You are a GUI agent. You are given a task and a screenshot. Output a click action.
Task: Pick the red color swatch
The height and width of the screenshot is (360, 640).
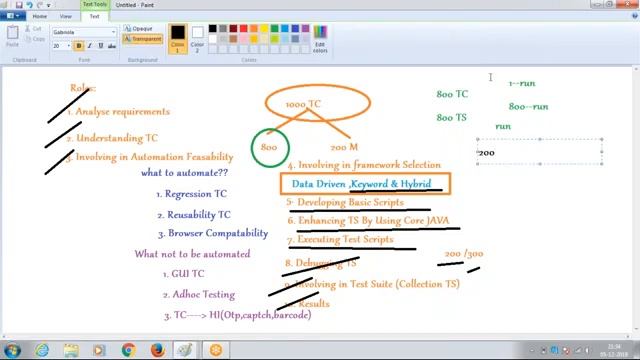[x=244, y=28]
